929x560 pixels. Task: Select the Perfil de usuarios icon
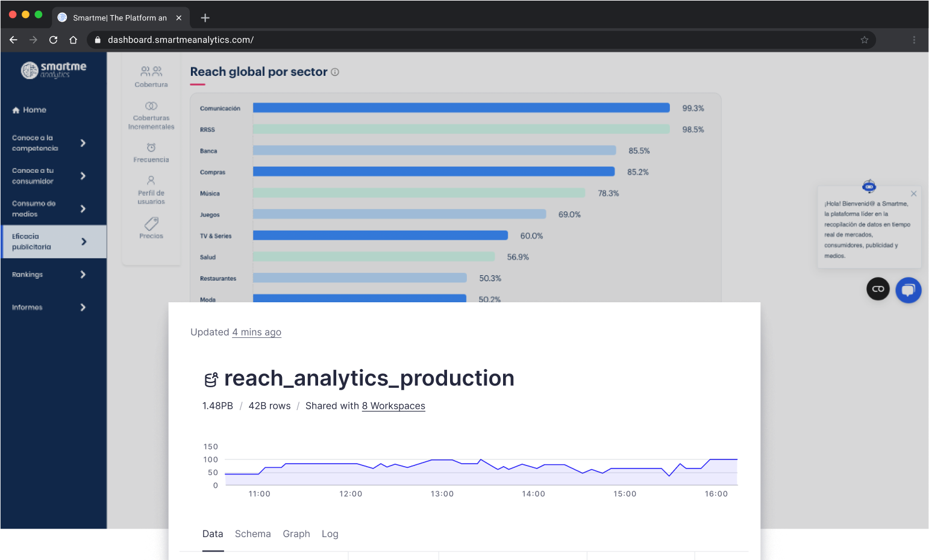[x=151, y=181]
